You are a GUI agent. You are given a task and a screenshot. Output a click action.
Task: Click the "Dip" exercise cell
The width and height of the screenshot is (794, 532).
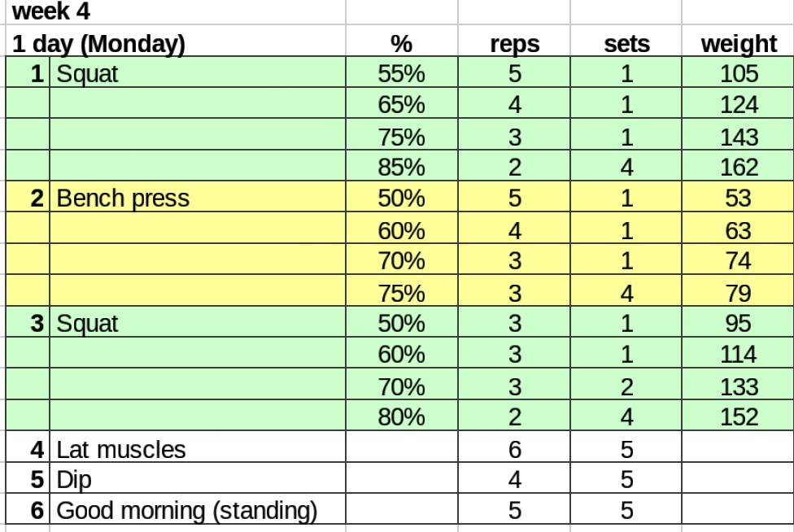click(x=74, y=480)
